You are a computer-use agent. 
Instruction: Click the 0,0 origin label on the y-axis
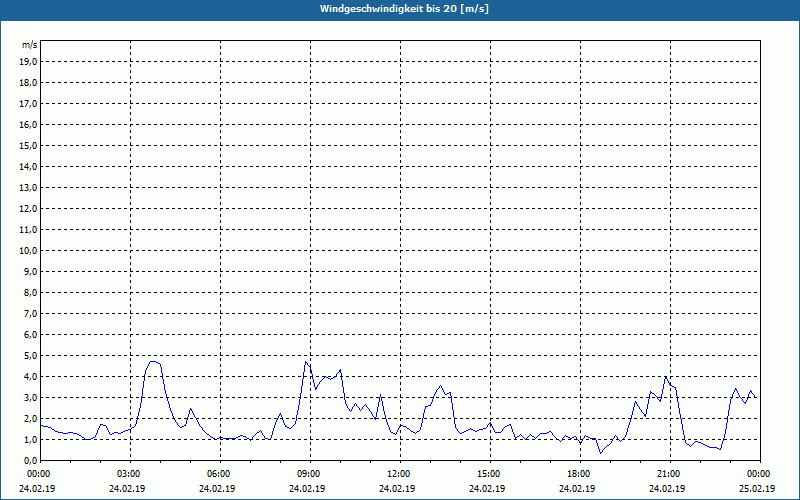(x=30, y=461)
